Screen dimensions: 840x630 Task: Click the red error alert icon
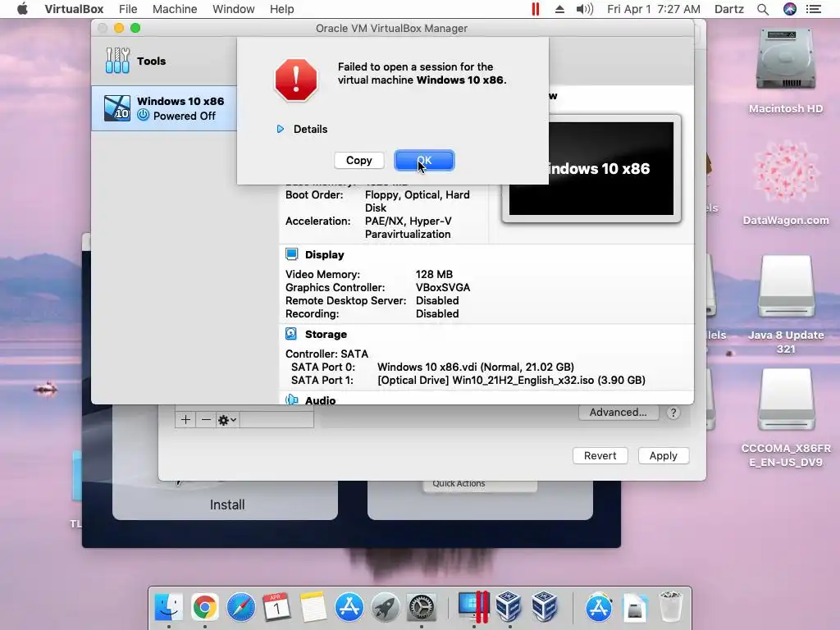pyautogui.click(x=296, y=80)
